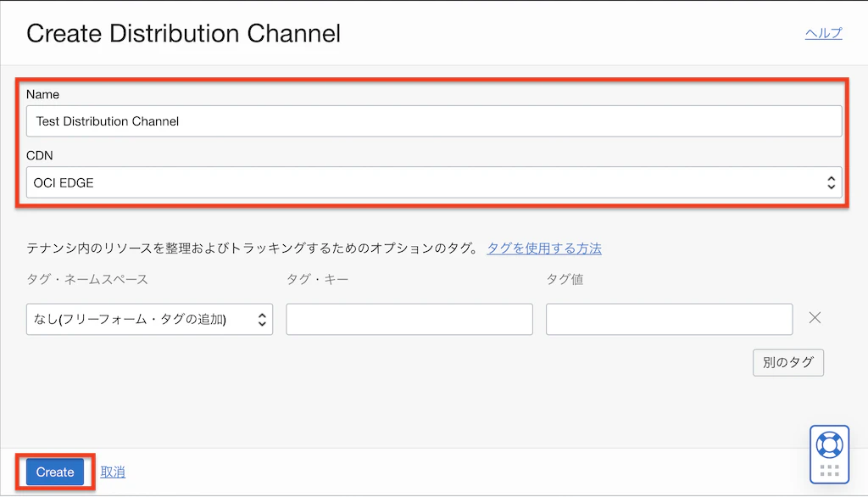
Task: Click the grid dots handle below lifebuoy
Action: click(x=829, y=471)
